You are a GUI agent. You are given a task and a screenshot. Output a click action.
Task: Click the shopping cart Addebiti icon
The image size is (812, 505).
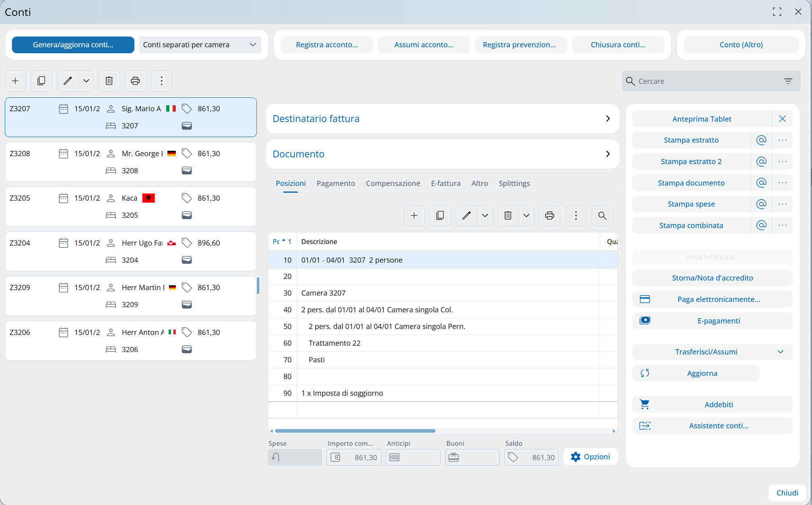pyautogui.click(x=645, y=404)
